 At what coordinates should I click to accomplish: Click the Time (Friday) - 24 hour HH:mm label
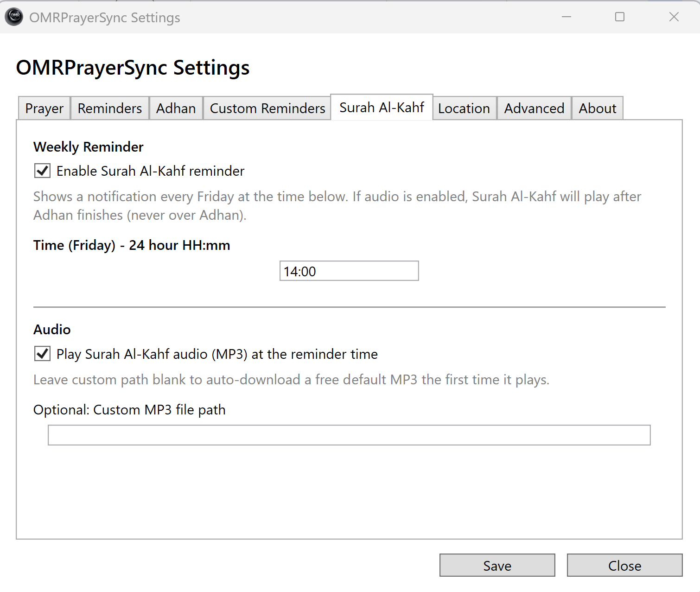[x=132, y=245]
